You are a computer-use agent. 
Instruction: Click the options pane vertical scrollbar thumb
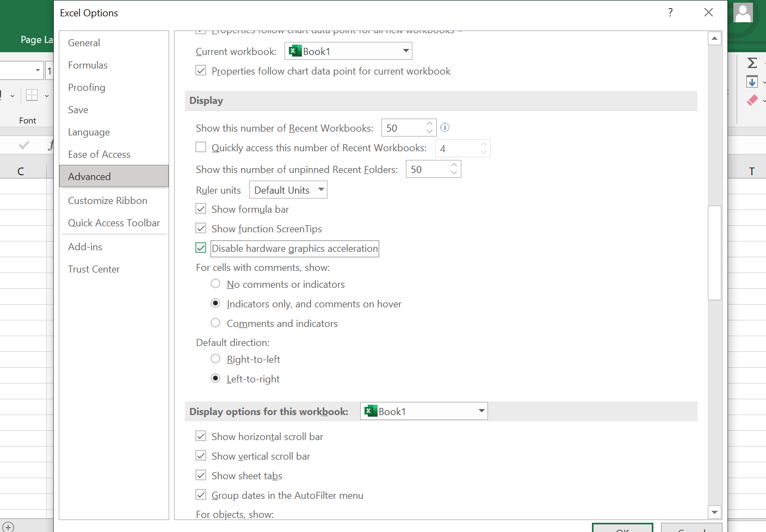pyautogui.click(x=714, y=253)
